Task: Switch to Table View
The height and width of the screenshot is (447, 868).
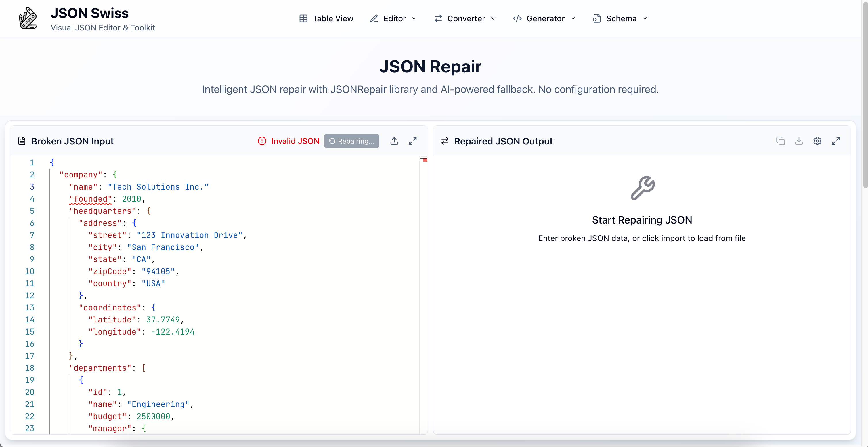Action: tap(326, 18)
